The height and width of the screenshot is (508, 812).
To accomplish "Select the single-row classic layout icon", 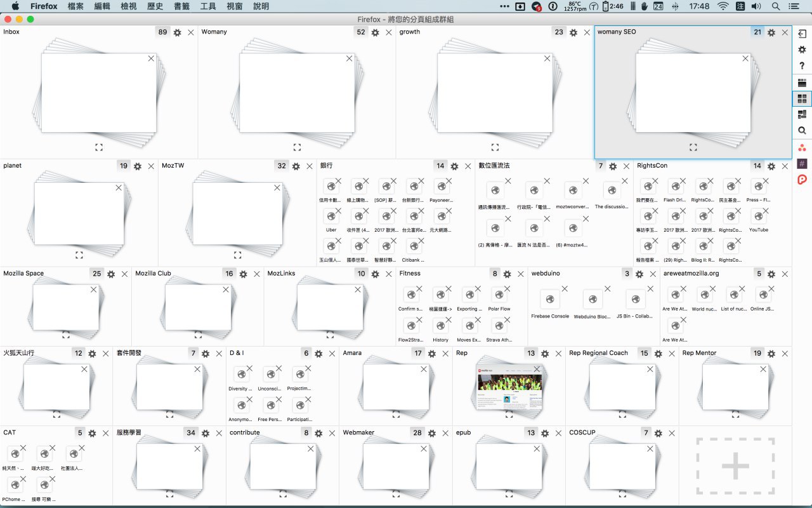I will coord(802,83).
